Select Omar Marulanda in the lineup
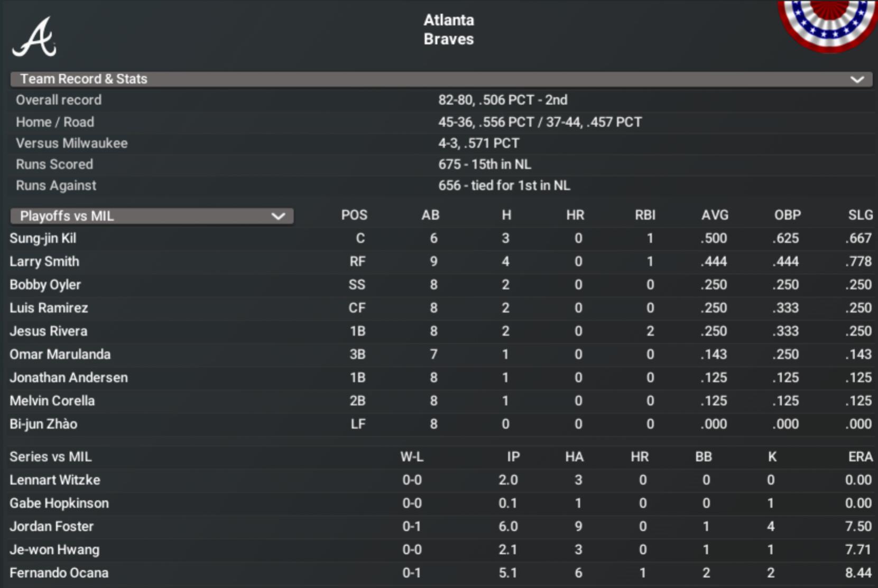Viewport: 878px width, 588px height. click(60, 354)
